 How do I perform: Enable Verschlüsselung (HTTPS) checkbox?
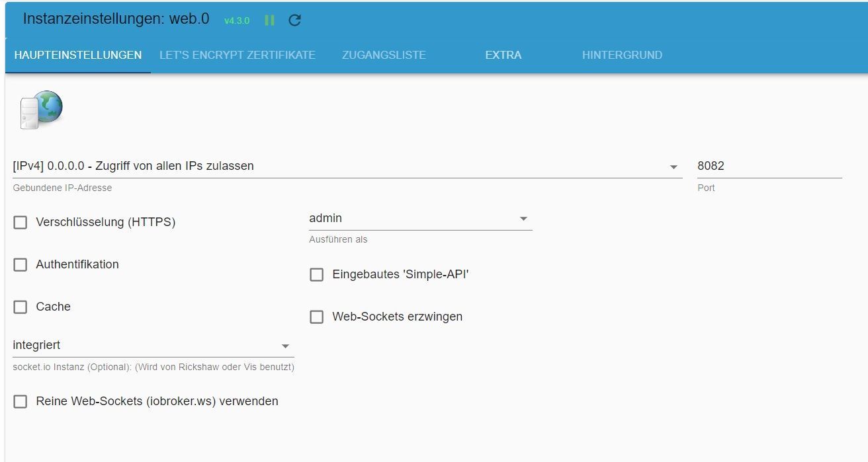21,222
